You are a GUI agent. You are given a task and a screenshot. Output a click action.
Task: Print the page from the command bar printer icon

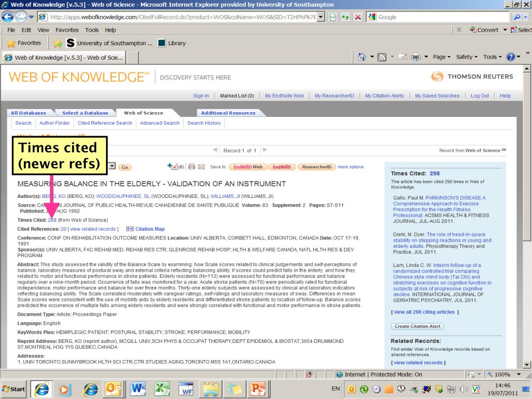(416, 57)
